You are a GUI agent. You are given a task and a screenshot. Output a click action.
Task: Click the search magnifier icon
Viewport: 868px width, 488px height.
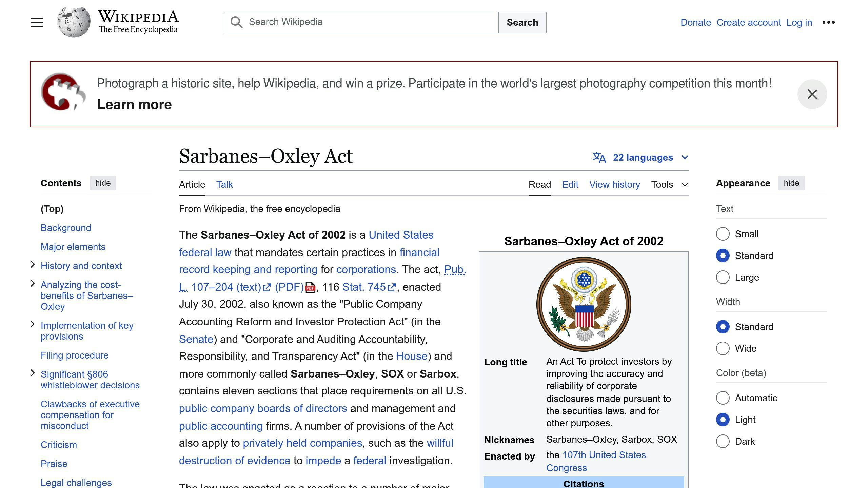coord(236,22)
